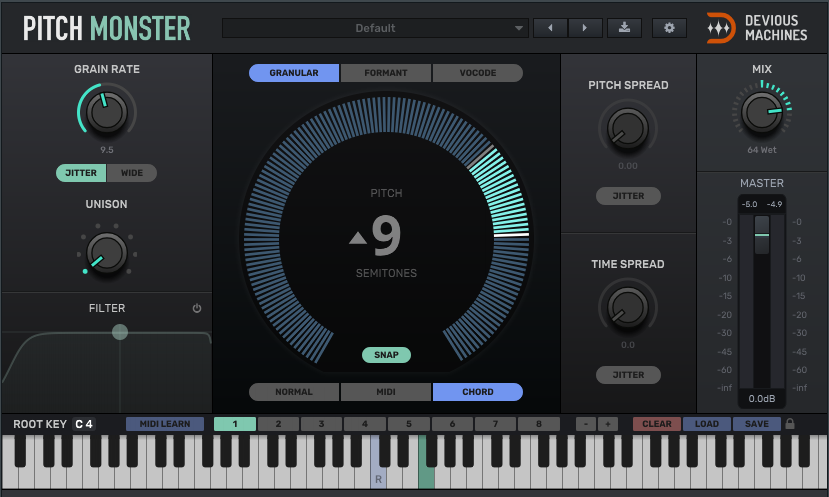Click the plus octave stepper button
This screenshot has height=497, width=829.
[x=608, y=424]
